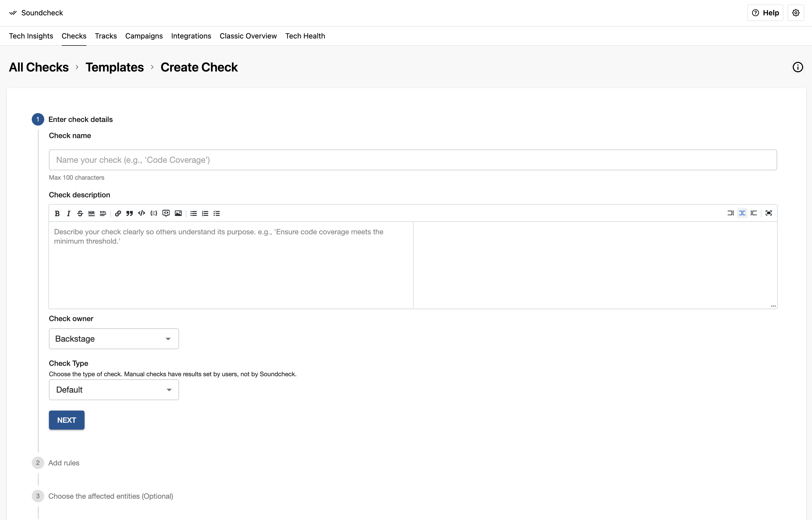Open the Check owner dropdown
The height and width of the screenshot is (520, 812).
113,339
